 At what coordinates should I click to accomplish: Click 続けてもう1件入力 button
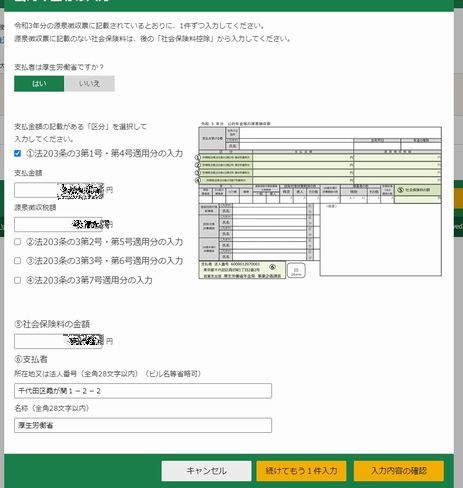(x=301, y=471)
